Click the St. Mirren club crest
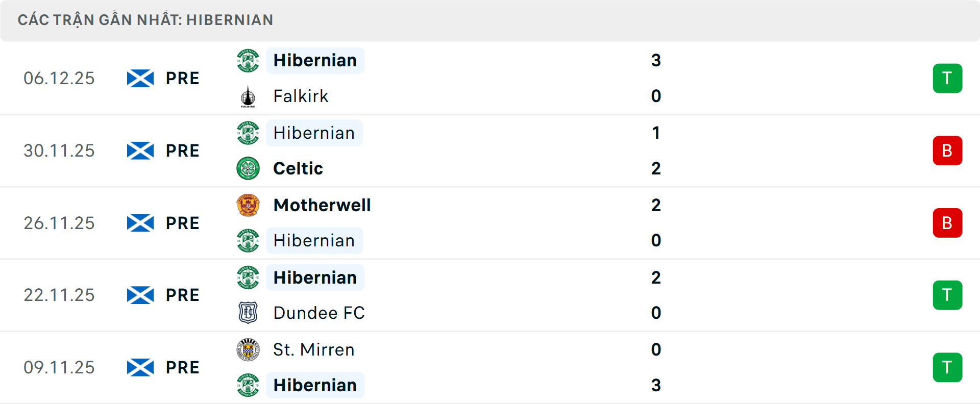The width and height of the screenshot is (980, 404). [x=248, y=349]
